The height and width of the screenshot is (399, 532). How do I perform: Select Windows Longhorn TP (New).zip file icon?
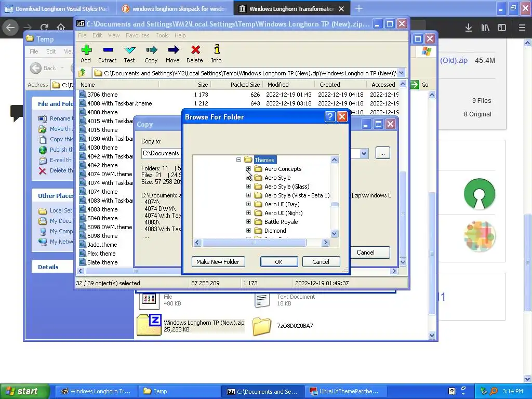point(149,324)
